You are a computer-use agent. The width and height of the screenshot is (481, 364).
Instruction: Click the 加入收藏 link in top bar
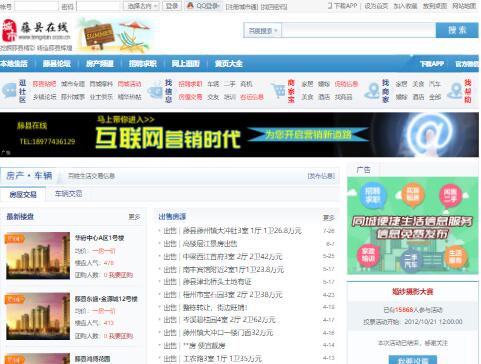pyautogui.click(x=405, y=6)
